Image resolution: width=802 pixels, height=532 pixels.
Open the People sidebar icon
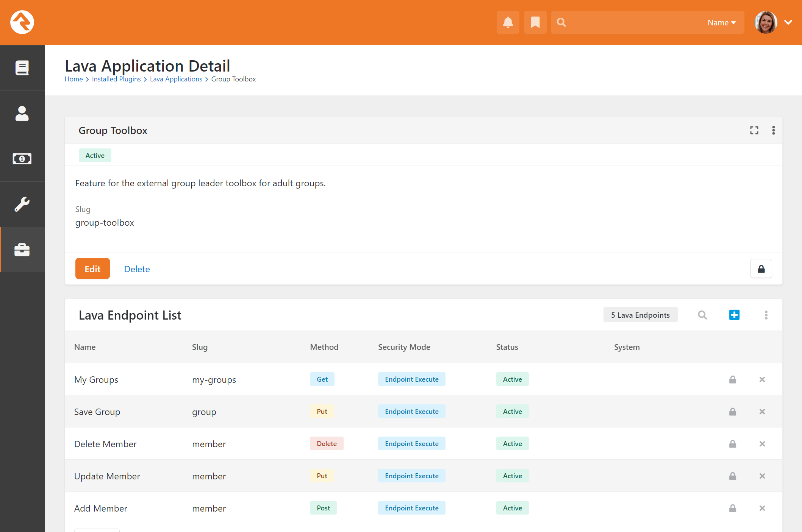pyautogui.click(x=22, y=113)
